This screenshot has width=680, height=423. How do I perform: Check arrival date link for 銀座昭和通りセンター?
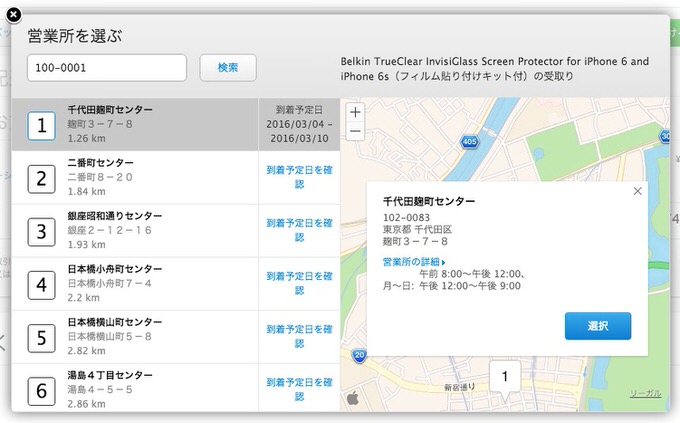click(299, 230)
